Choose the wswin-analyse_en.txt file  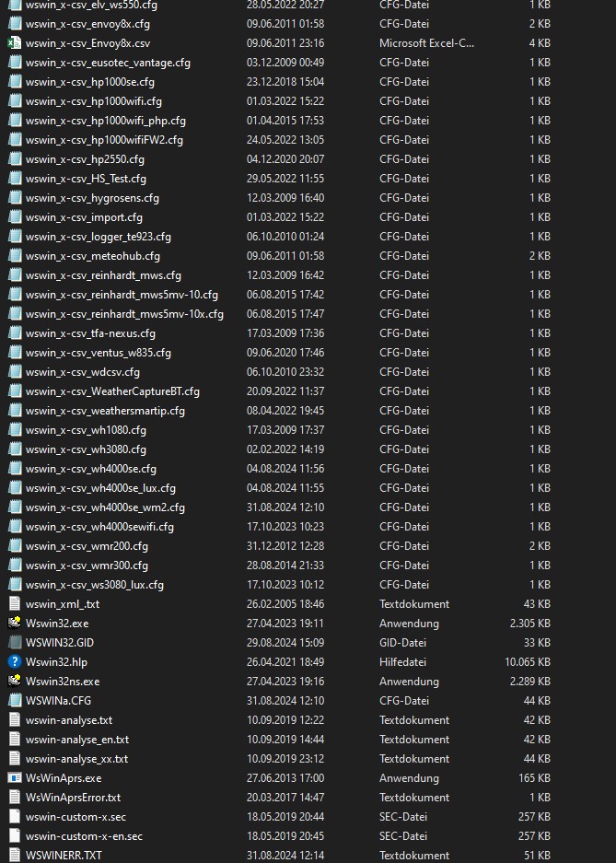click(77, 740)
